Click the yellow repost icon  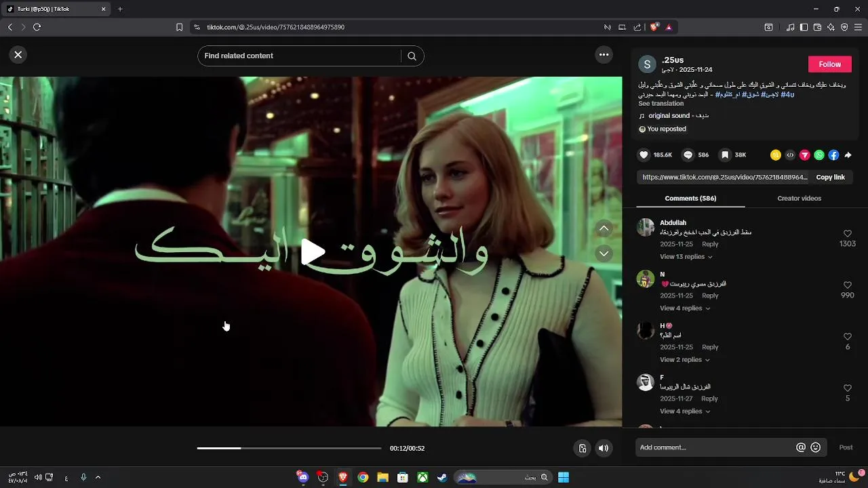tap(776, 155)
